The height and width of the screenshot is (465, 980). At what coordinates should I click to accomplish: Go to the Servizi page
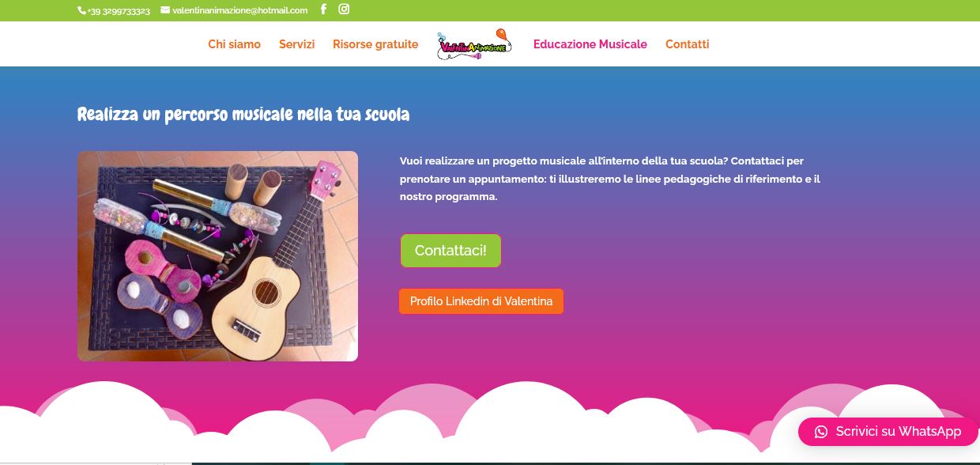(296, 44)
